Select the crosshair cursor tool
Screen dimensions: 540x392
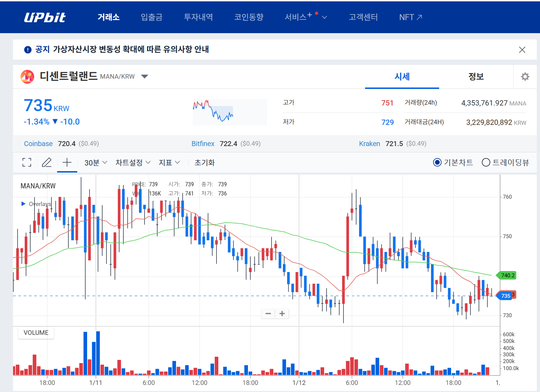67,162
